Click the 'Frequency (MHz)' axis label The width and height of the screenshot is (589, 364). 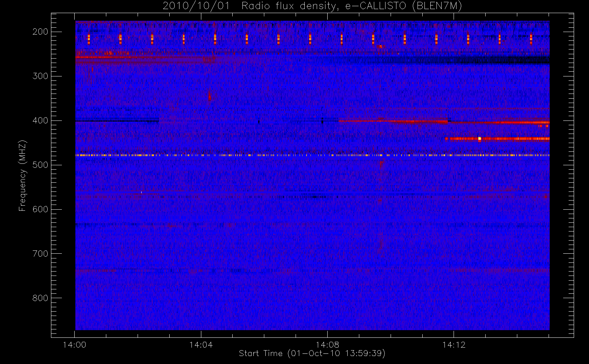tap(23, 175)
